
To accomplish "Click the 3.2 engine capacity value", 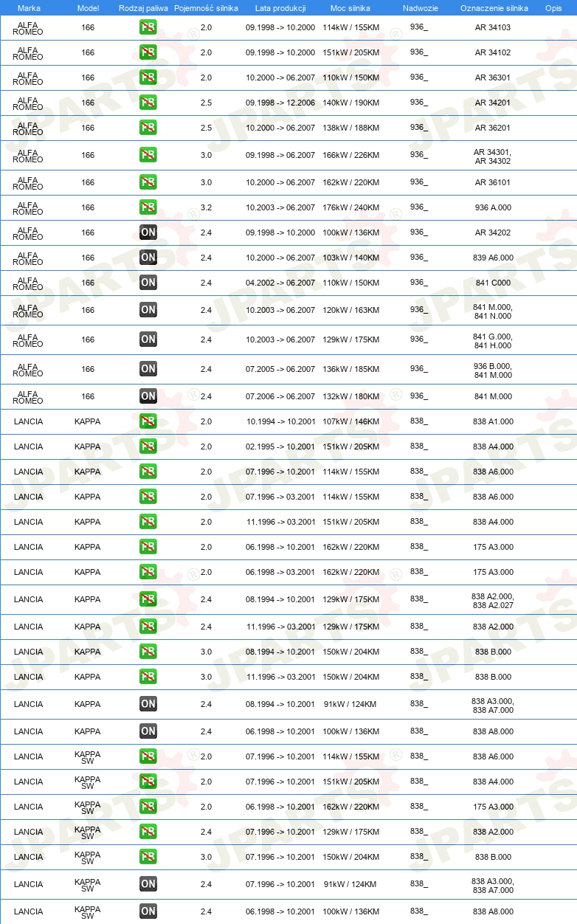I will pyautogui.click(x=206, y=208).
